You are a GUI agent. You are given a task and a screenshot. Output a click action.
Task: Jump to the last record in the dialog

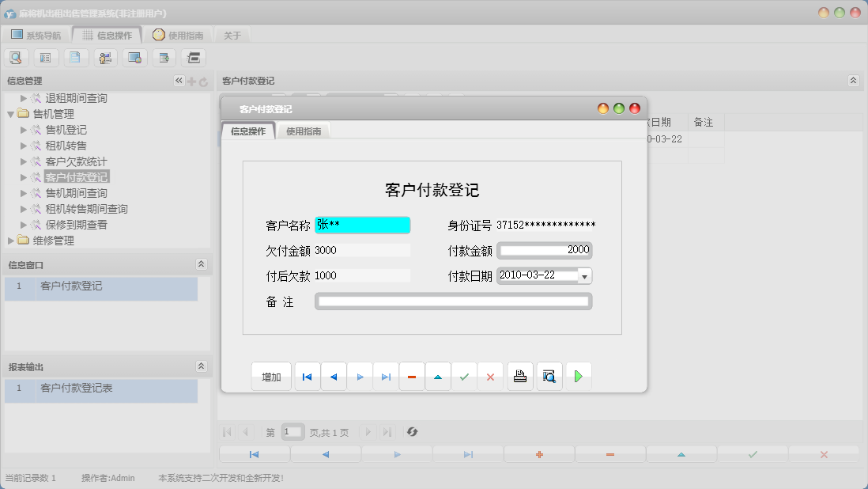pos(386,376)
